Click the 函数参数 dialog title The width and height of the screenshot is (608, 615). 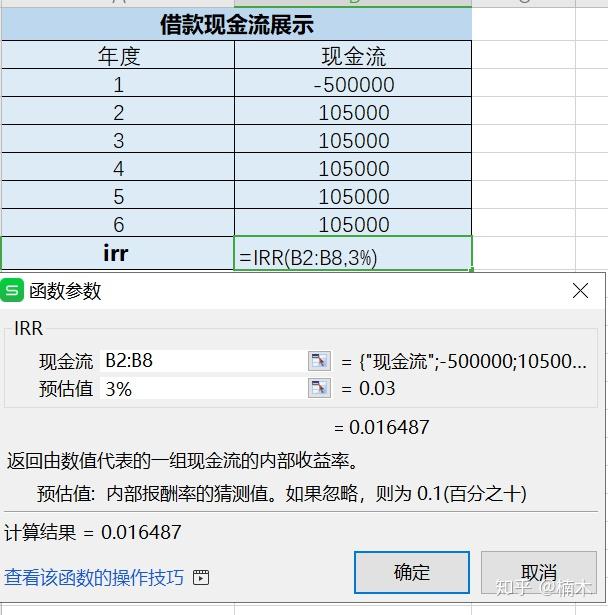(x=65, y=291)
